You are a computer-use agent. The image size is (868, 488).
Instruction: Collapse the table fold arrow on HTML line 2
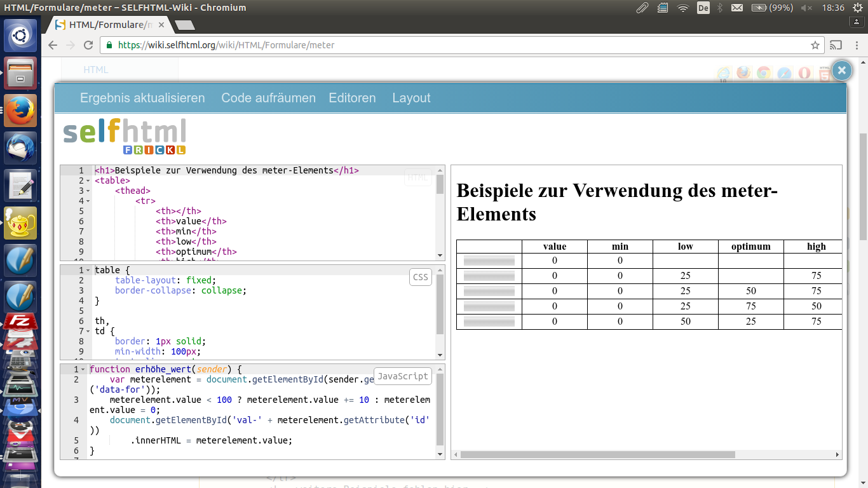pos(88,181)
